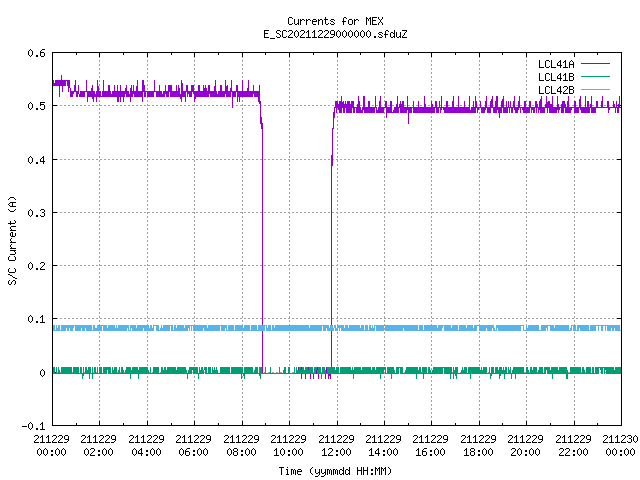Click the x-axis time label 22:00
The width and height of the screenshot is (640, 480).
573,452
